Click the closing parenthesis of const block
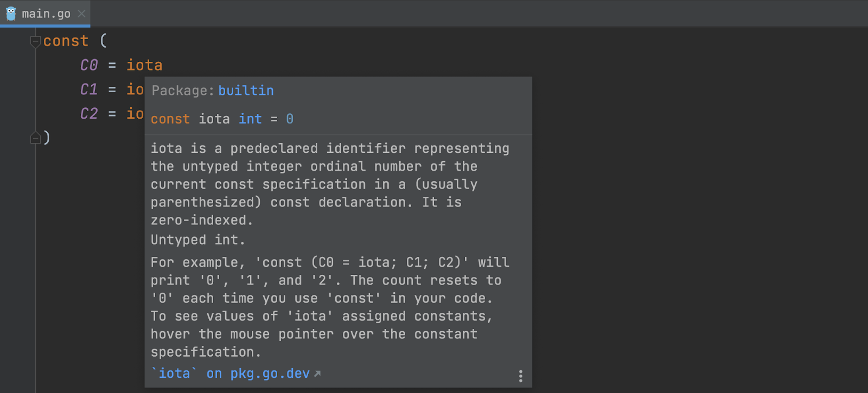 (47, 137)
